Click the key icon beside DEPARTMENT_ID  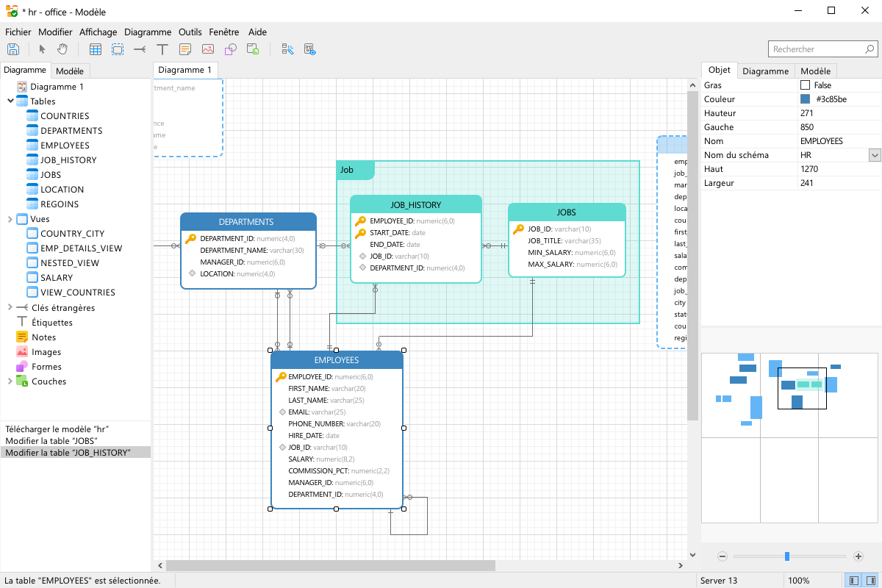[190, 238]
